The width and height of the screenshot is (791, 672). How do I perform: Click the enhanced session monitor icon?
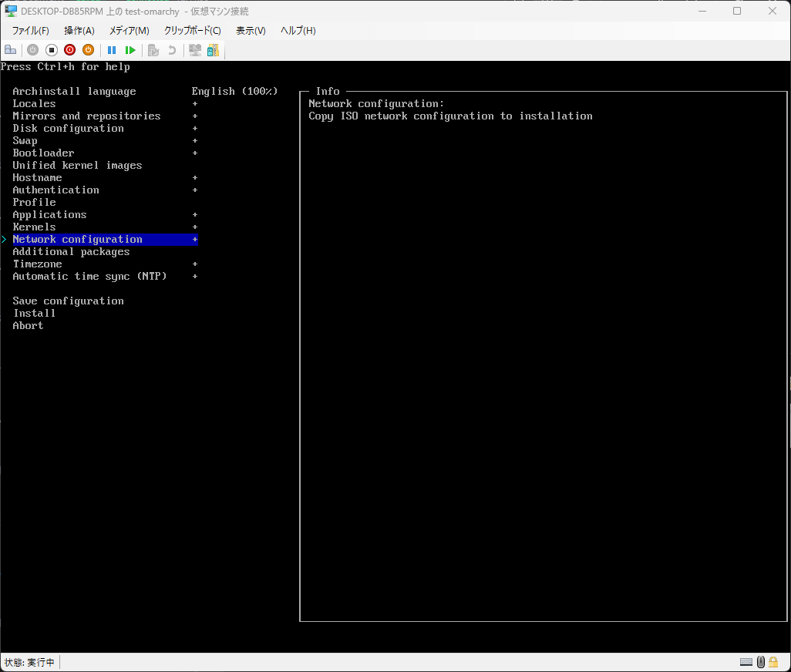pyautogui.click(x=195, y=50)
